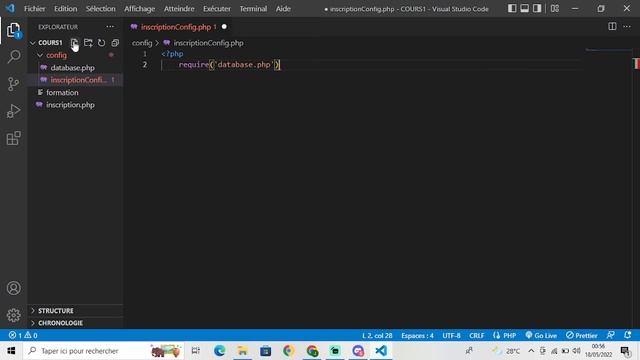Change indentation via Espaces : 4
The width and height of the screenshot is (640, 360).
(x=417, y=335)
